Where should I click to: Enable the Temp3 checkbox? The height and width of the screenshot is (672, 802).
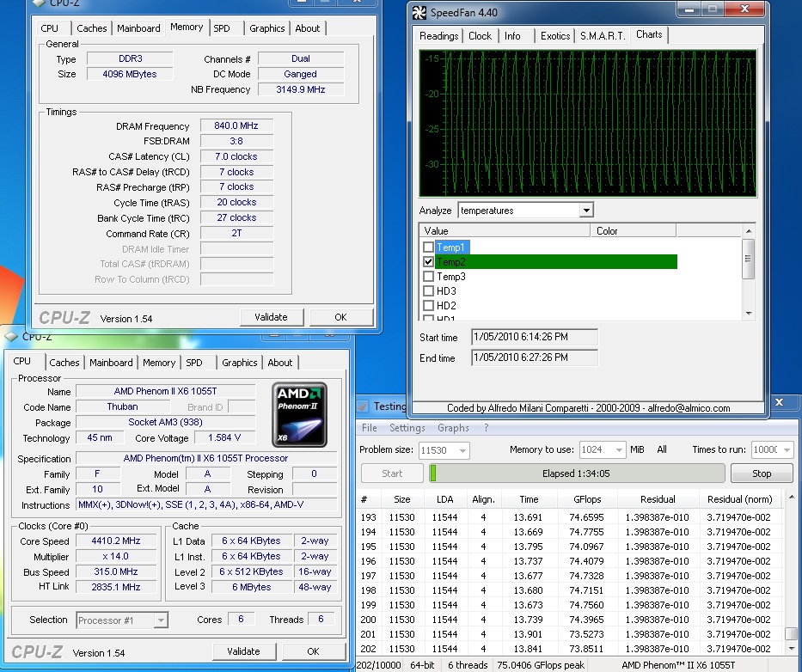[x=429, y=277]
